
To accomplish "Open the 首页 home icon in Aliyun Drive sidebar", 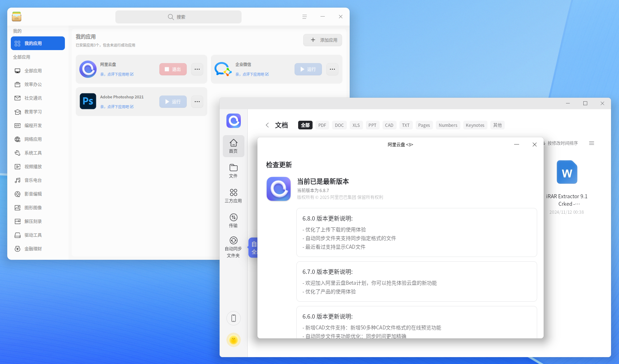I will click(x=233, y=146).
